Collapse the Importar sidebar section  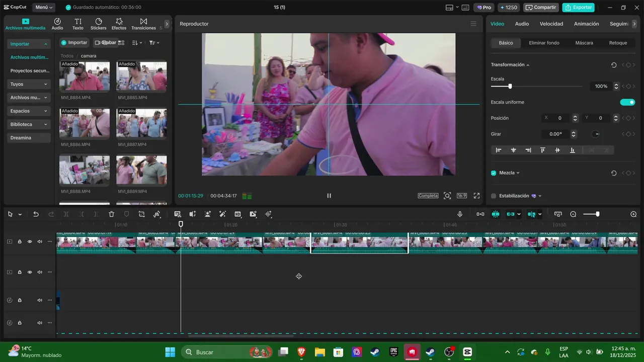(x=29, y=44)
